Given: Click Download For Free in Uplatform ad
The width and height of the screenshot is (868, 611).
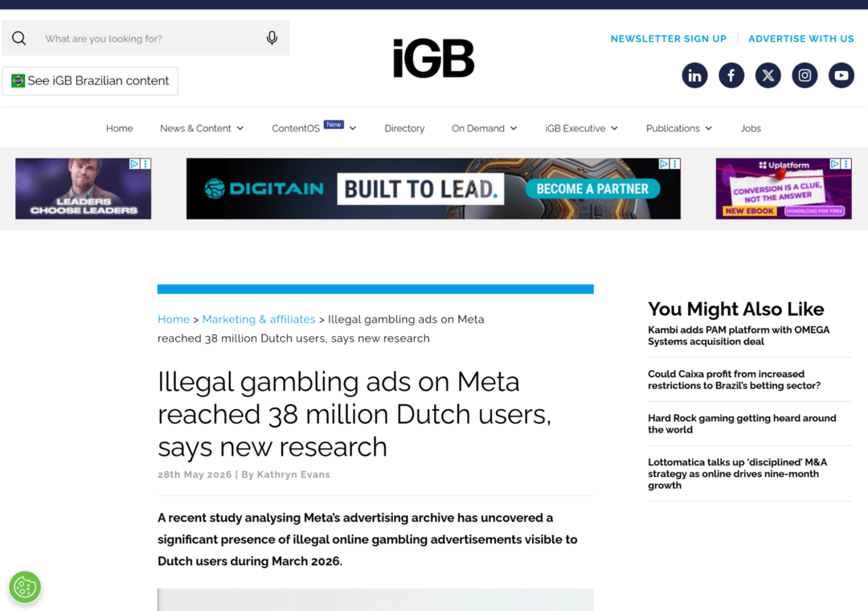Looking at the screenshot, I should 814,211.
